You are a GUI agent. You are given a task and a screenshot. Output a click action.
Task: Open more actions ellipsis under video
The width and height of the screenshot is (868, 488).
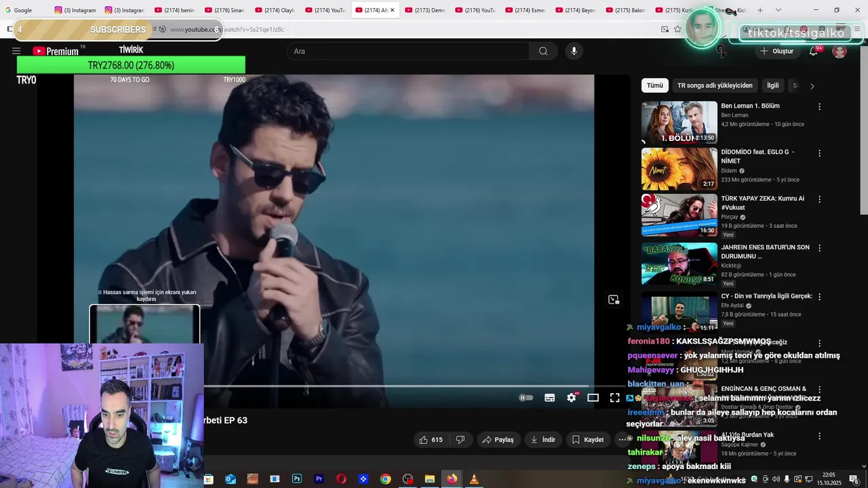click(622, 440)
